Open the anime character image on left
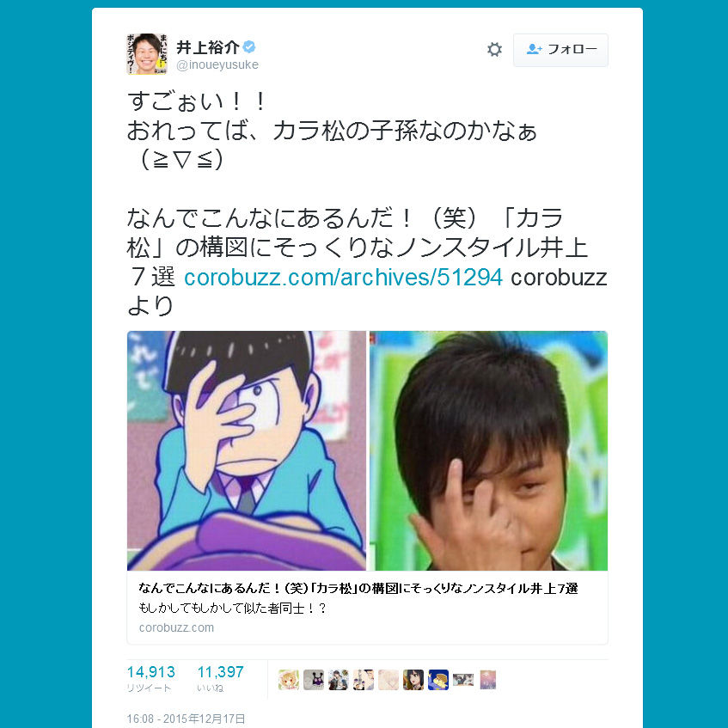This screenshot has width=728, height=728. pyautogui.click(x=247, y=450)
